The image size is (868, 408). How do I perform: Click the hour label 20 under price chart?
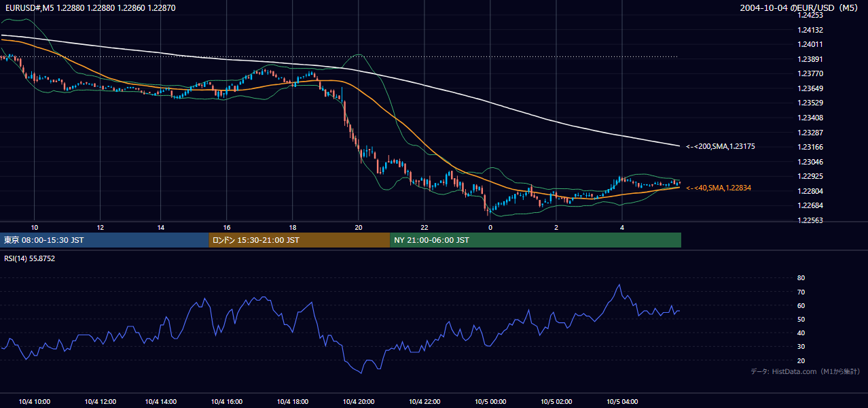pos(359,227)
